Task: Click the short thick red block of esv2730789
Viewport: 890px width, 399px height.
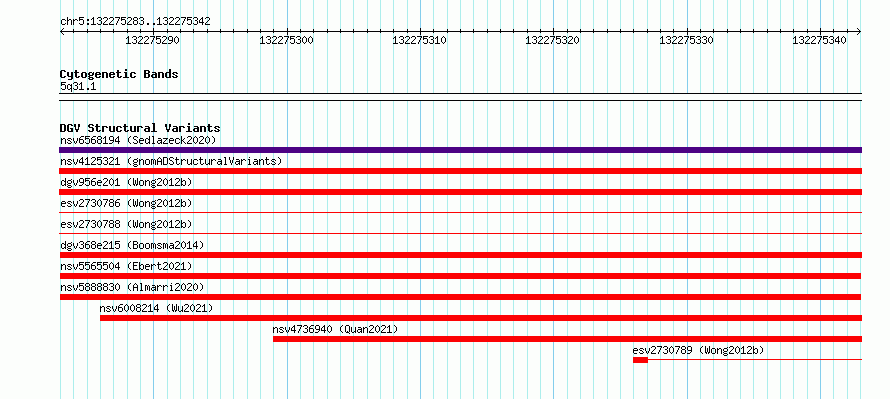Action: pyautogui.click(x=640, y=360)
